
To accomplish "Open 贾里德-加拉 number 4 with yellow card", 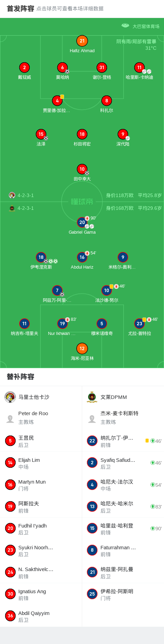I will pos(57,101).
